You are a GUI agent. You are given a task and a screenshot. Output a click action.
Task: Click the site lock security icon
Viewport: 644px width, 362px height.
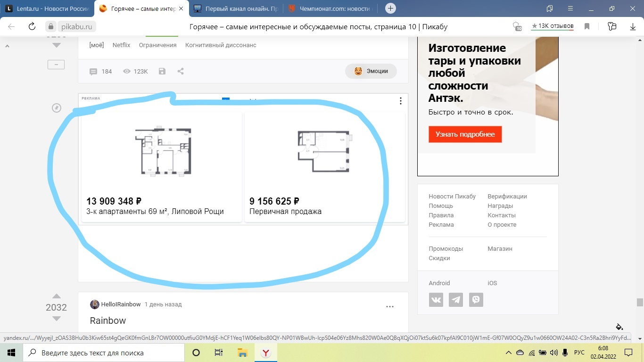[50, 26]
